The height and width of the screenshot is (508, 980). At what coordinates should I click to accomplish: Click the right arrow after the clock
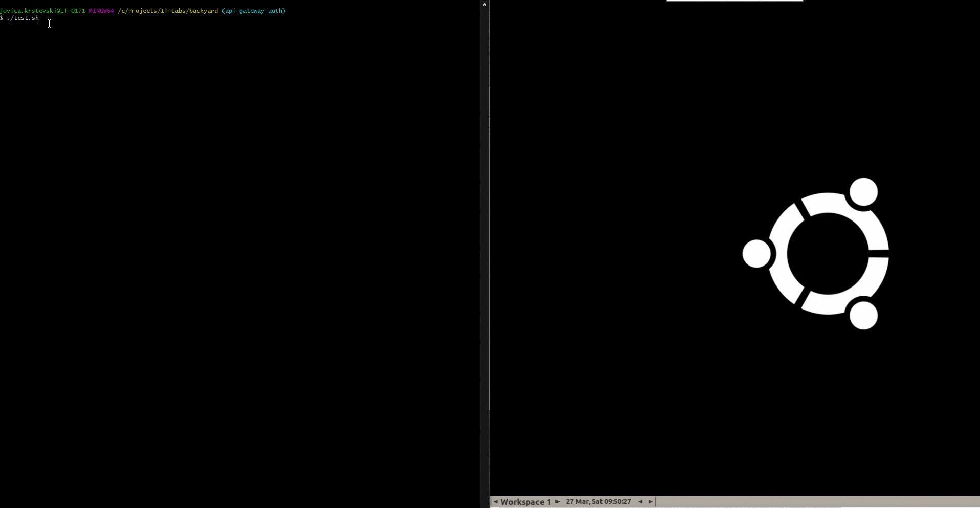coord(651,502)
